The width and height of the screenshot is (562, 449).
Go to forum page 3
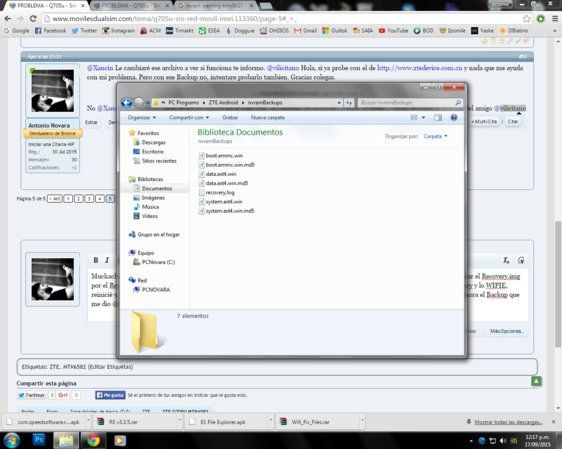coord(89,199)
